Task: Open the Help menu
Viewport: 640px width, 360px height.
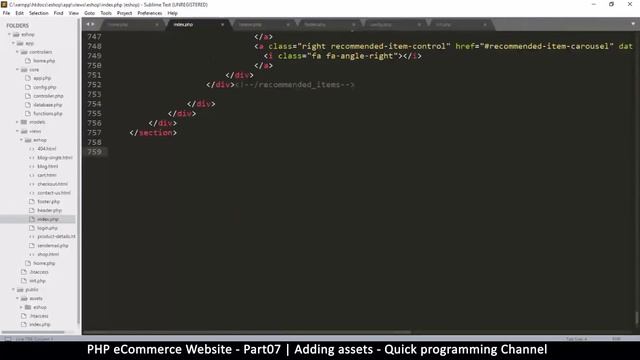Action: click(x=172, y=13)
